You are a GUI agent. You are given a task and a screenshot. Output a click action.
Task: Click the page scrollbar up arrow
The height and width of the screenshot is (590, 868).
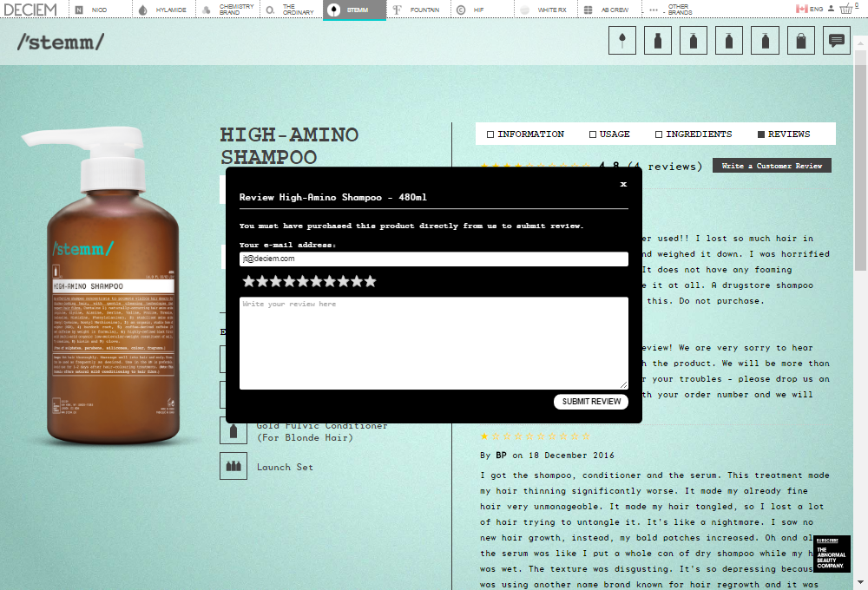[860, 42]
